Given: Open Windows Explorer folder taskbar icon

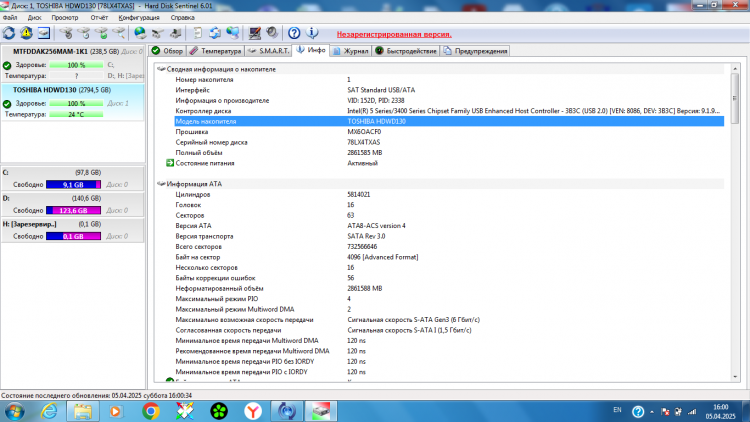Looking at the screenshot, I should click(x=83, y=411).
